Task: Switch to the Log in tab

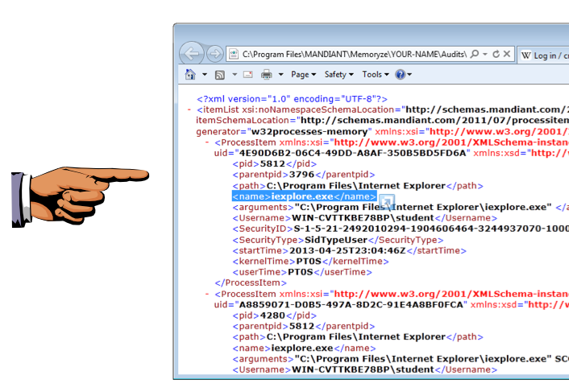Action: point(543,56)
